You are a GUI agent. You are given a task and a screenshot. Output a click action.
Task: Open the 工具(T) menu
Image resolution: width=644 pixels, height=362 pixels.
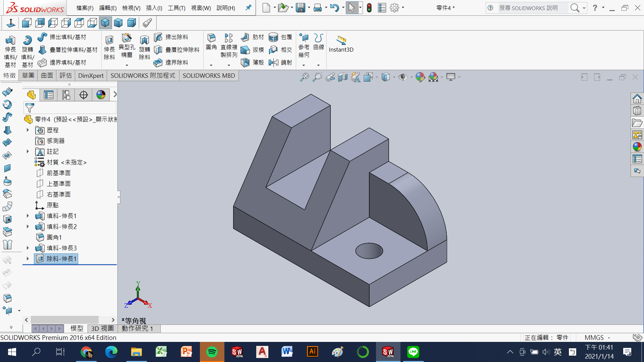176,8
